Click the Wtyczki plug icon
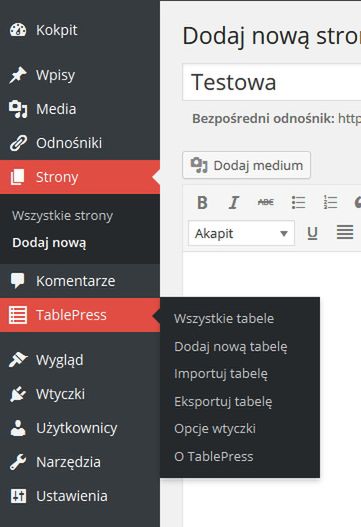Viewport: 361px width, 527px height. point(18,394)
